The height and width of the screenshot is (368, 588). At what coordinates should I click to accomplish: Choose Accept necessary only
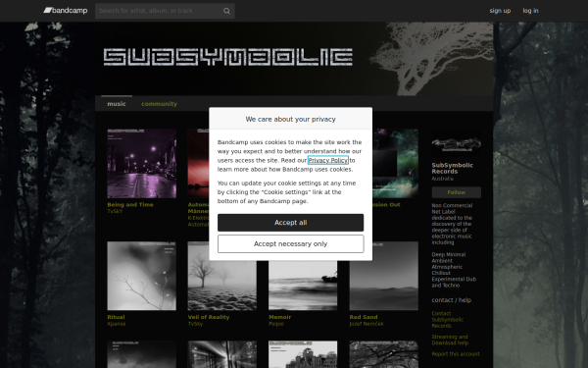(291, 243)
